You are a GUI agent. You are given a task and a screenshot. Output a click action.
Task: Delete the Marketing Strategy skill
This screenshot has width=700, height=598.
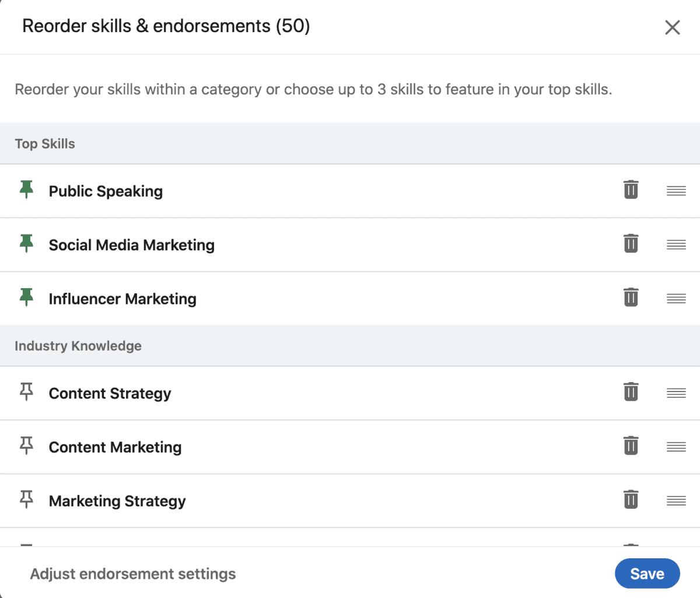point(631,499)
